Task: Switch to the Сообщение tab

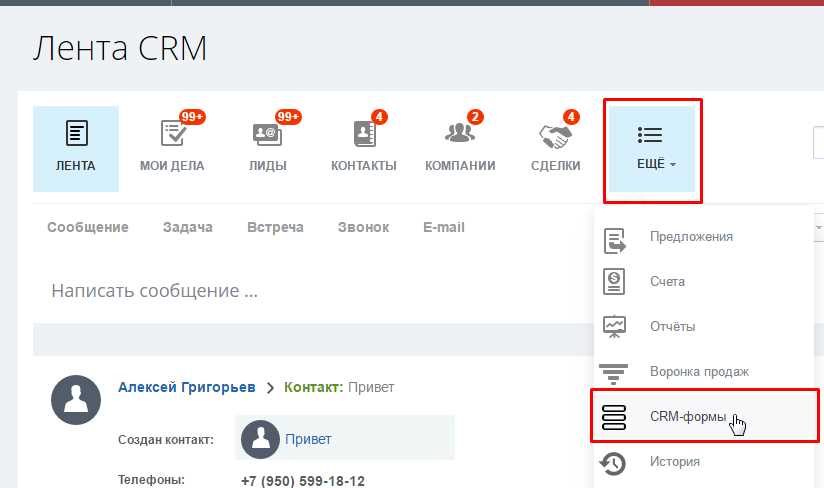Action: pyautogui.click(x=88, y=227)
